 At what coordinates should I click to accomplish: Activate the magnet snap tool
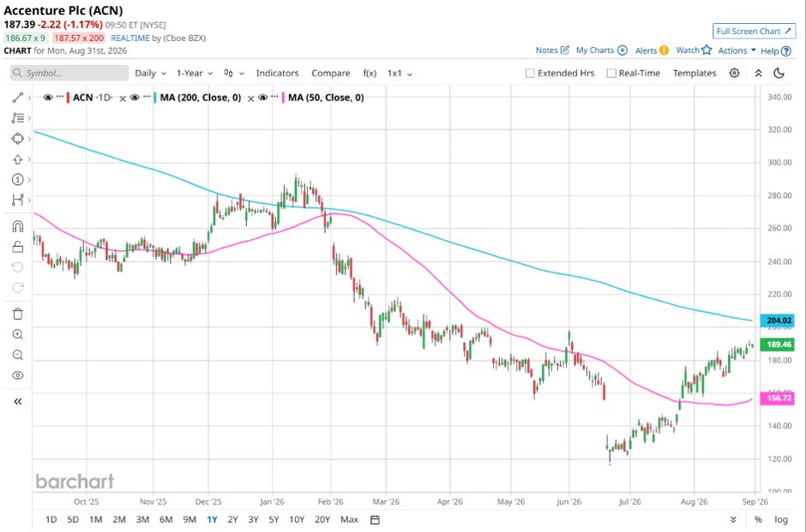tap(17, 226)
